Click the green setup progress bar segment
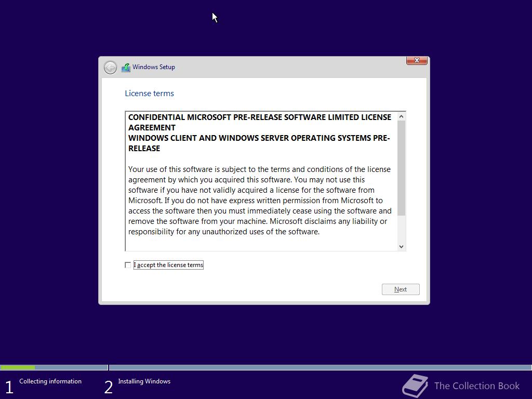Screen dimensions: 532x399 [18, 367]
